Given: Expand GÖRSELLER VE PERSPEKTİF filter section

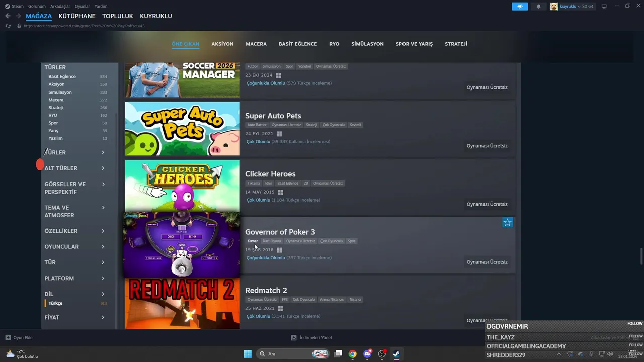Looking at the screenshot, I should pos(74,188).
